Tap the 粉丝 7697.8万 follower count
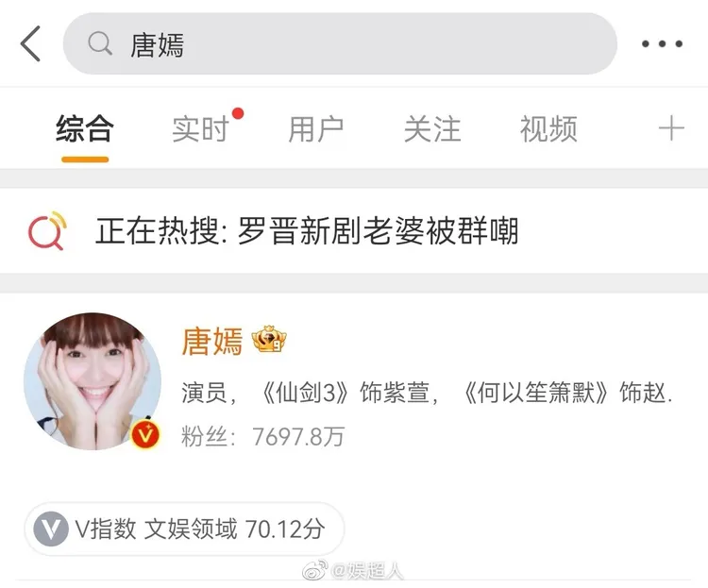 [262, 437]
